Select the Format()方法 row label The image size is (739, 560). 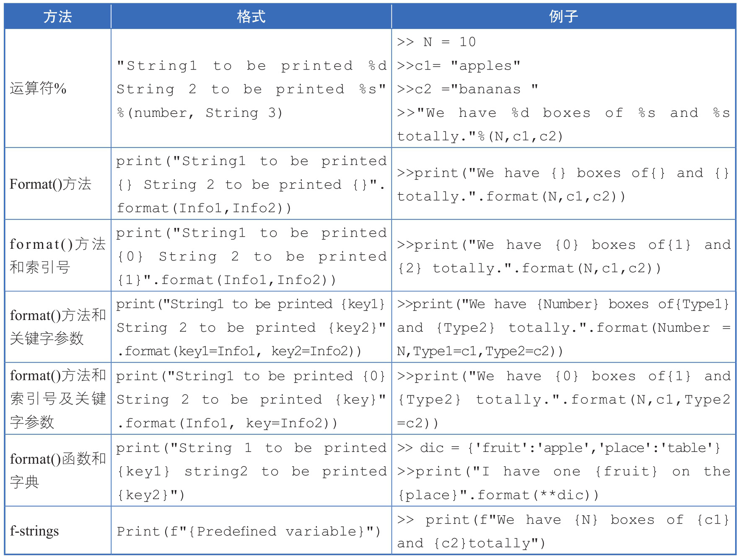(58, 184)
